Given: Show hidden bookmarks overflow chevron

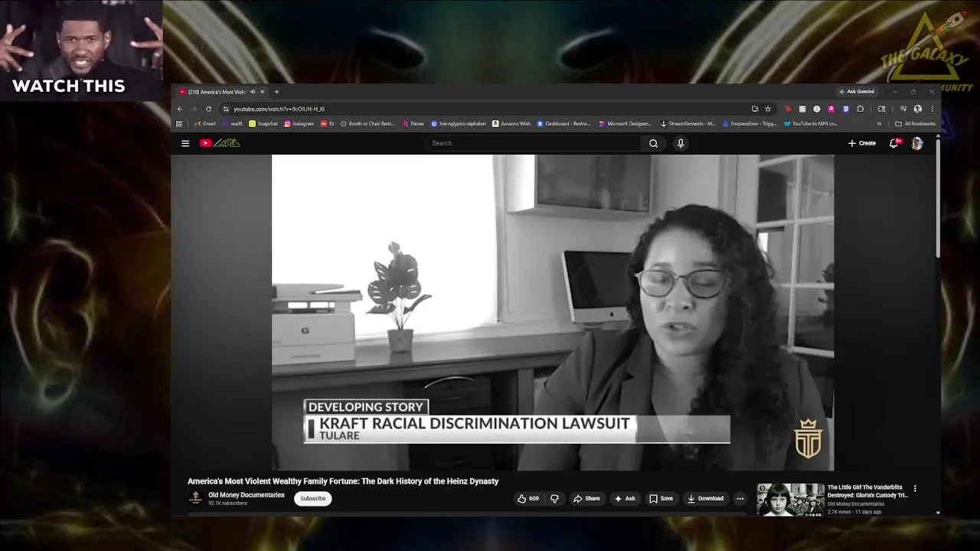Looking at the screenshot, I should point(879,124).
